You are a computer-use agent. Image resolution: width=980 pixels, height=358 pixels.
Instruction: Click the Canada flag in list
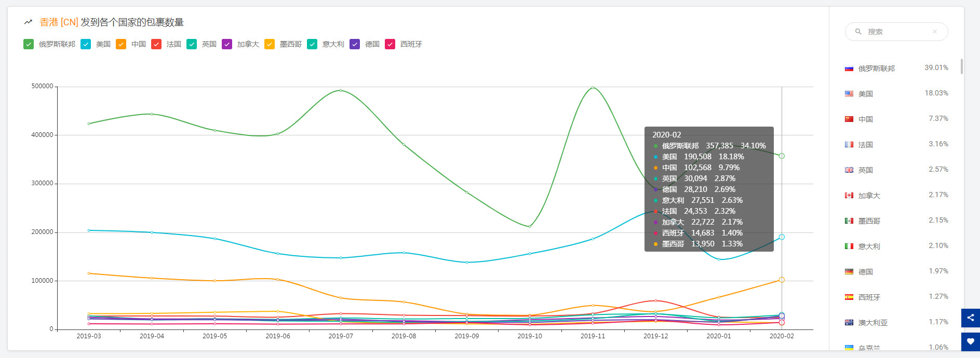click(x=849, y=196)
